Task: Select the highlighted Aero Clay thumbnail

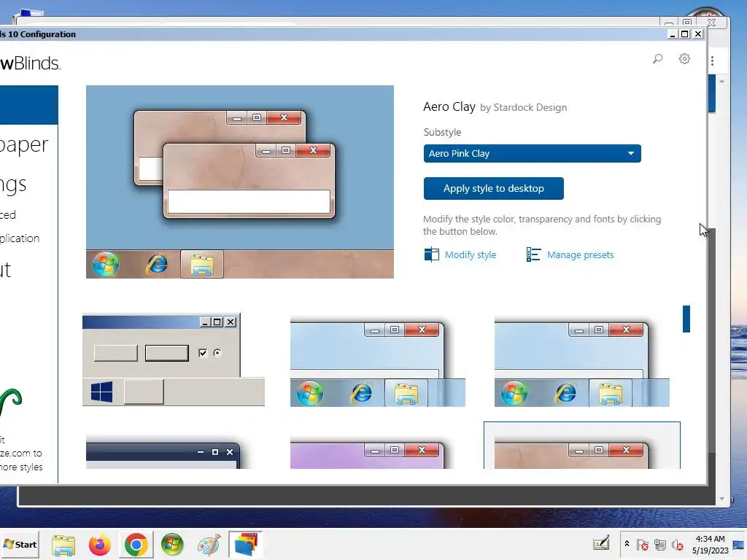Action: pyautogui.click(x=582, y=446)
